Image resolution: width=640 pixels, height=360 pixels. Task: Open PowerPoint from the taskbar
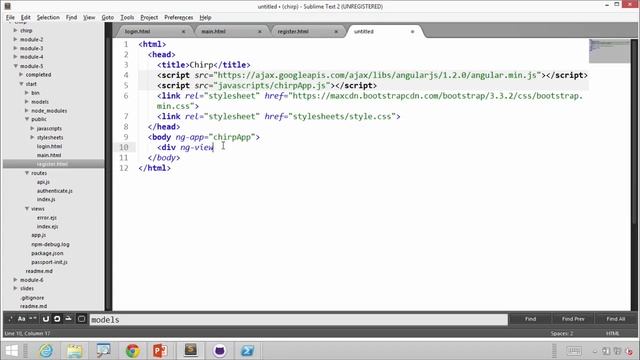click(x=160, y=351)
